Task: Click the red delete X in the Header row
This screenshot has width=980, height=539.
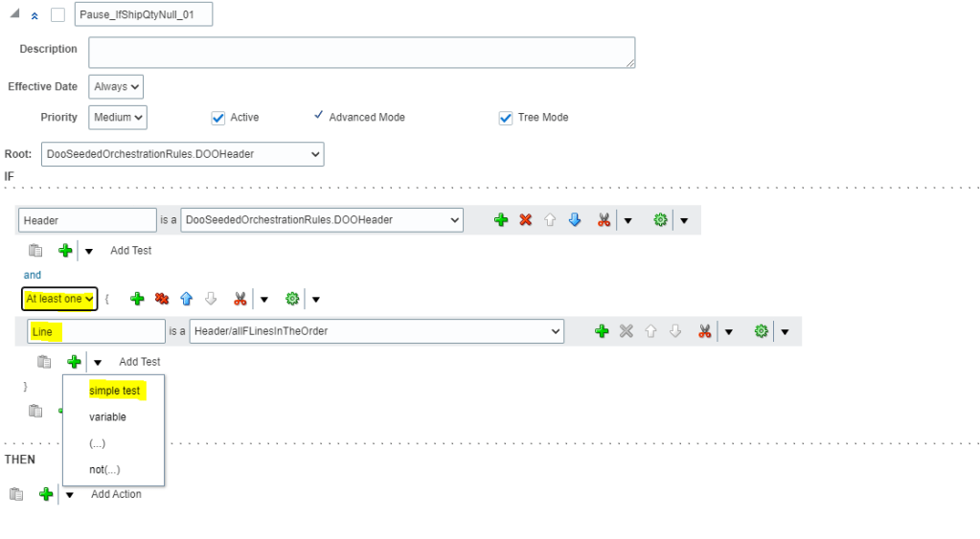Action: 525,220
